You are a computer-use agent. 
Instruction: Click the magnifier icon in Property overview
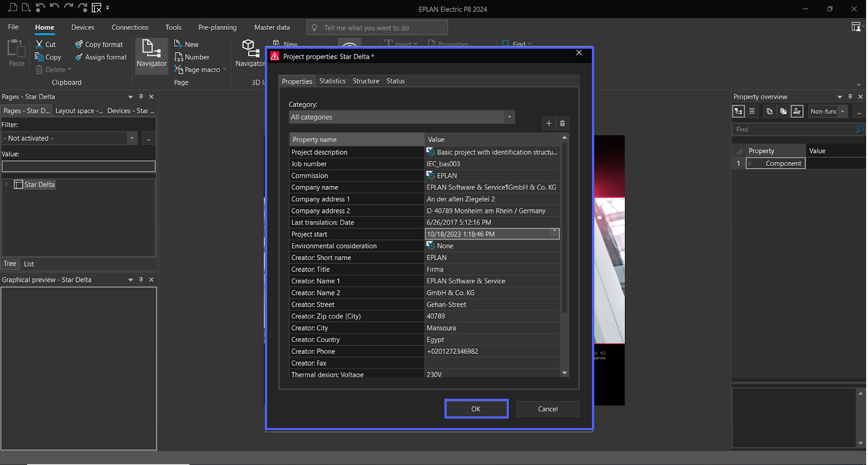[x=859, y=130]
